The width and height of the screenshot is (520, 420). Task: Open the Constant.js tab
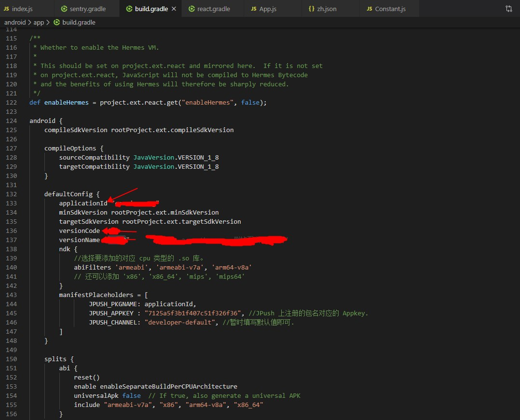390,9
